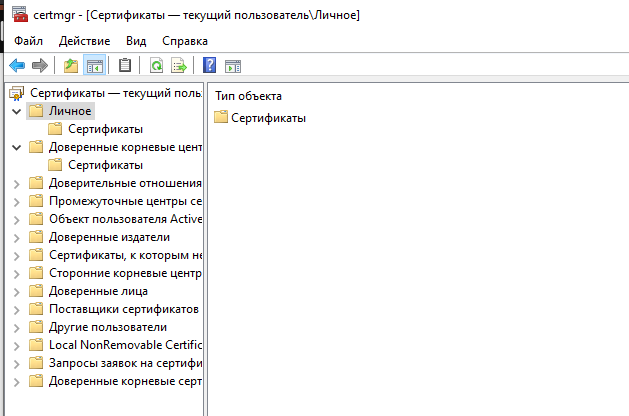The image size is (629, 416).
Task: Select Доверенные корневые центры tree item
Action: point(125,147)
